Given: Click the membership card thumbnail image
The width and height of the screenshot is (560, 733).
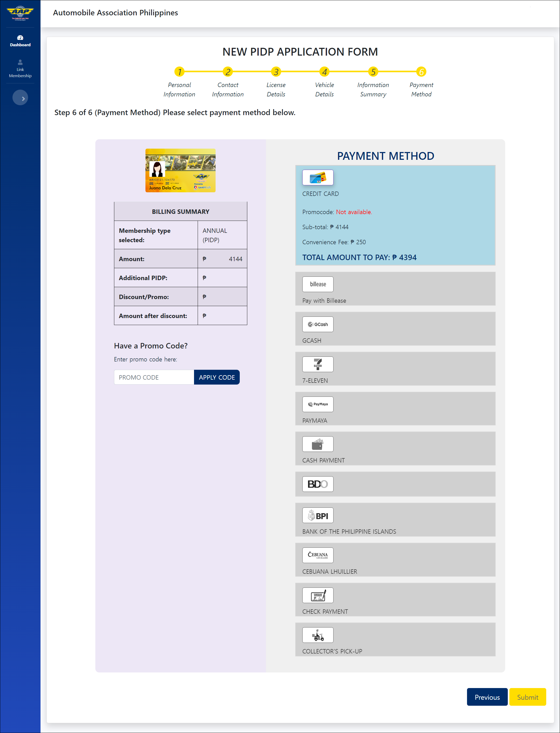Looking at the screenshot, I should 180,170.
